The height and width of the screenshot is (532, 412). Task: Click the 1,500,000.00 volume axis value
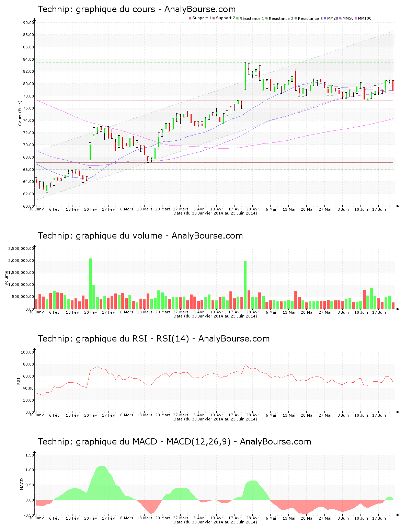tap(22, 273)
